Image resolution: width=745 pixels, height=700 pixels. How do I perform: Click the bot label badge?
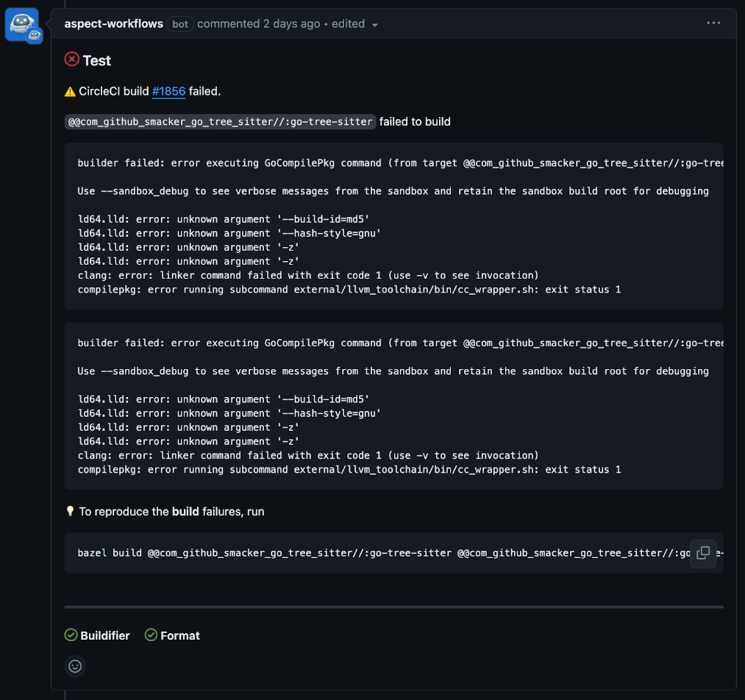tap(179, 24)
